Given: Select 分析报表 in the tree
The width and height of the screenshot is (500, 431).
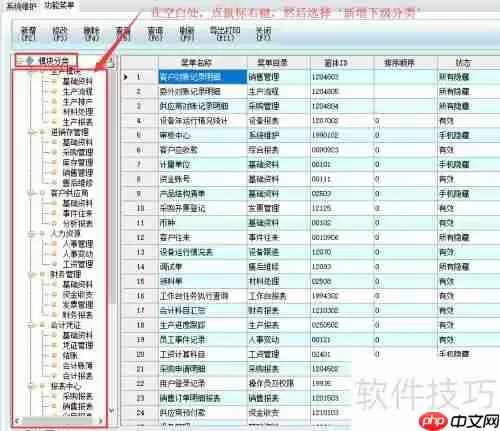Looking at the screenshot, I should coord(78,224).
